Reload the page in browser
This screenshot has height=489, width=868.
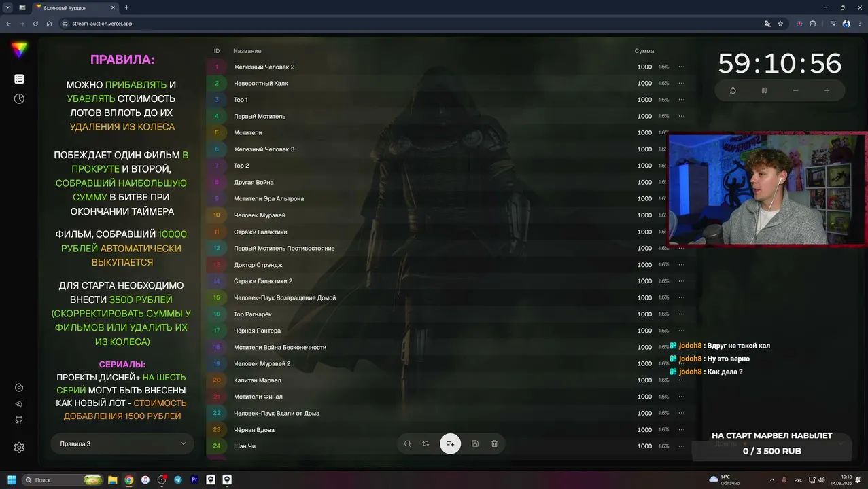[35, 23]
